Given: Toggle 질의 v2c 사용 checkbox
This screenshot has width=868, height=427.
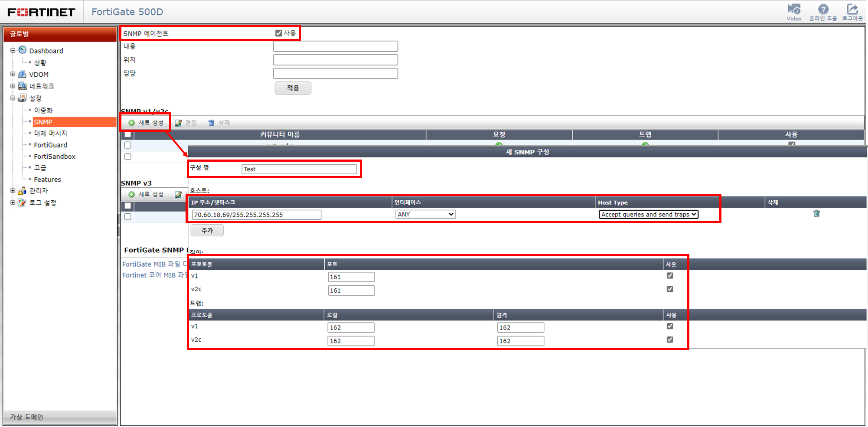Looking at the screenshot, I should click(670, 289).
